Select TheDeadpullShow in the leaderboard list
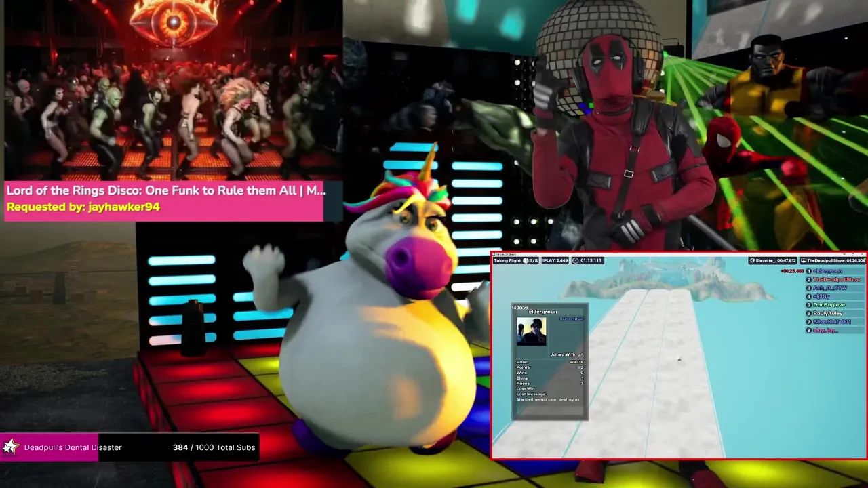Viewport: 868px width, 488px height. click(837, 279)
